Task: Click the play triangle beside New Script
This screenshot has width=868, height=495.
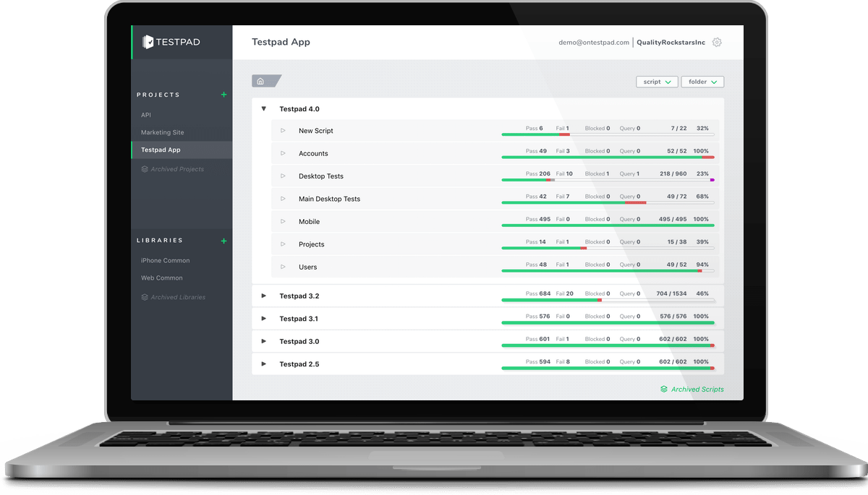Action: click(284, 131)
